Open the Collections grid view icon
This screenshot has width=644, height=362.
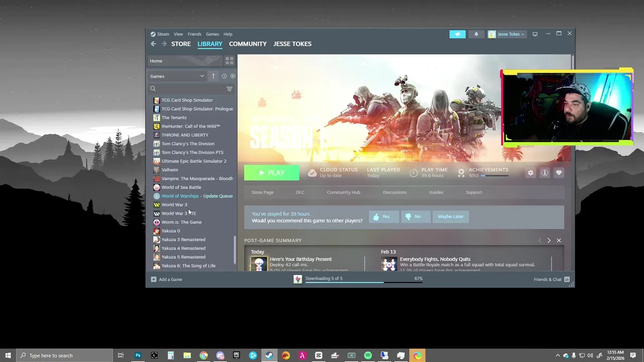point(229,61)
